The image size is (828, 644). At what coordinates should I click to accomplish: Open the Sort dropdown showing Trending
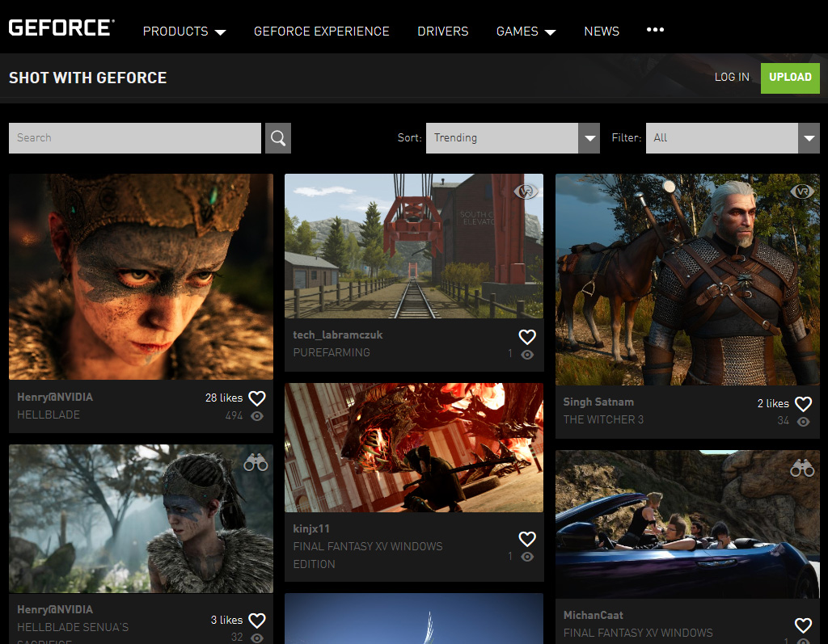pyautogui.click(x=512, y=138)
